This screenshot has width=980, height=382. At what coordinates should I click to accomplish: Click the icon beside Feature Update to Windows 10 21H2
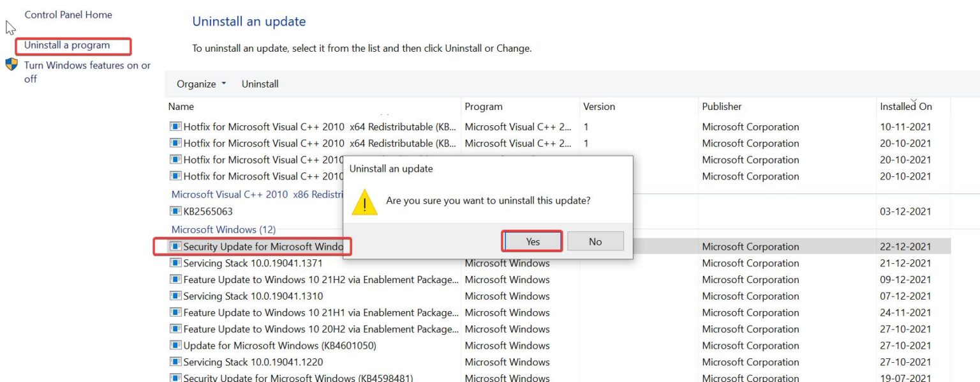(177, 279)
